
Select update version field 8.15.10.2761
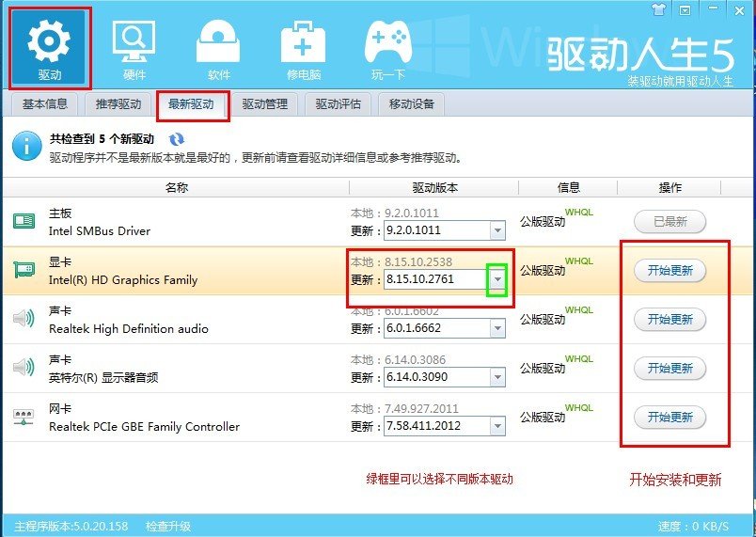tap(445, 279)
